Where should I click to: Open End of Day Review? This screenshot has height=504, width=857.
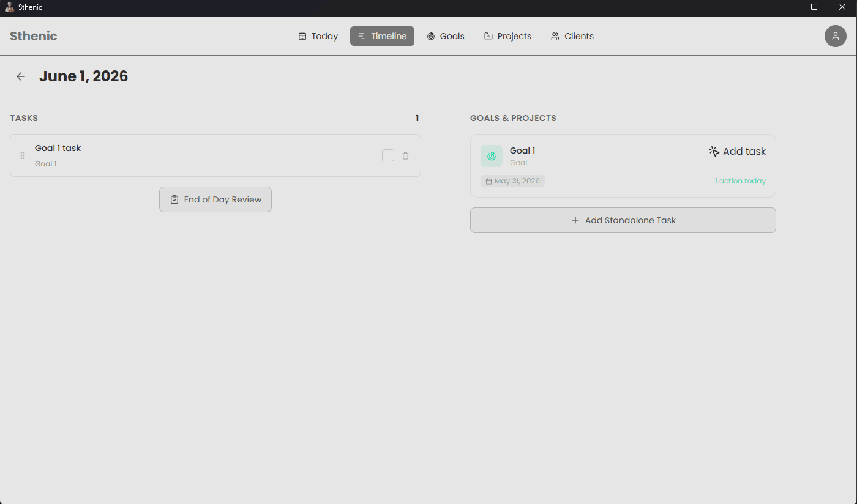coord(215,199)
